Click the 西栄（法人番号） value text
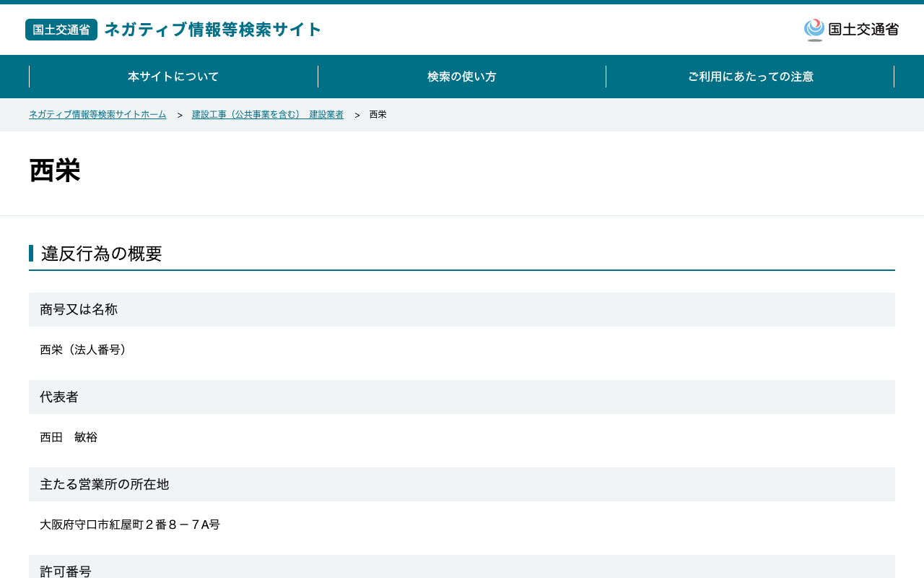The width and height of the screenshot is (924, 578). (85, 350)
